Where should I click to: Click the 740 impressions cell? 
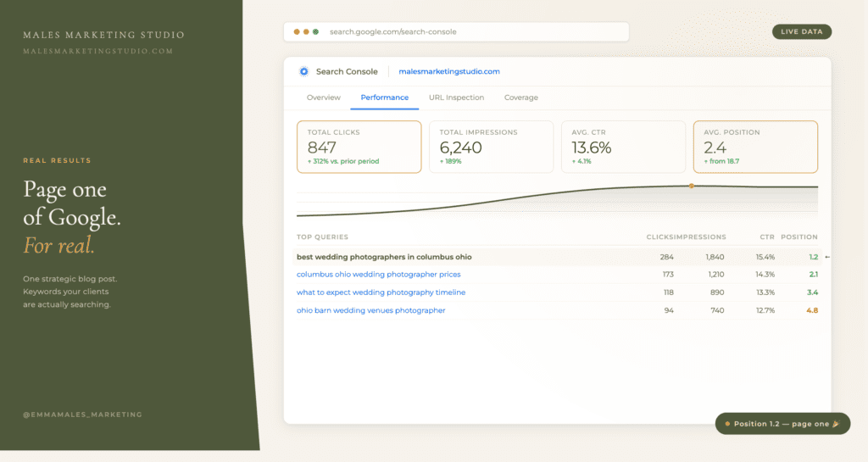click(717, 310)
